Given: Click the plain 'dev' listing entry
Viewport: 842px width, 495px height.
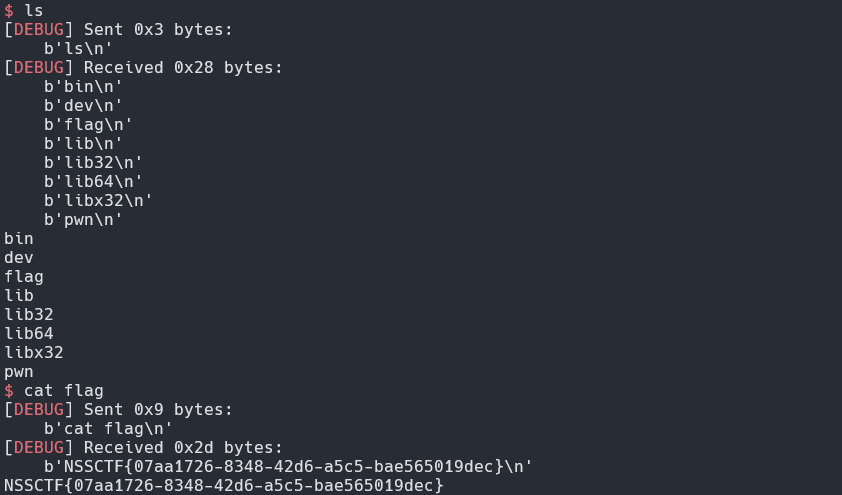Looking at the screenshot, I should pyautogui.click(x=19, y=258).
